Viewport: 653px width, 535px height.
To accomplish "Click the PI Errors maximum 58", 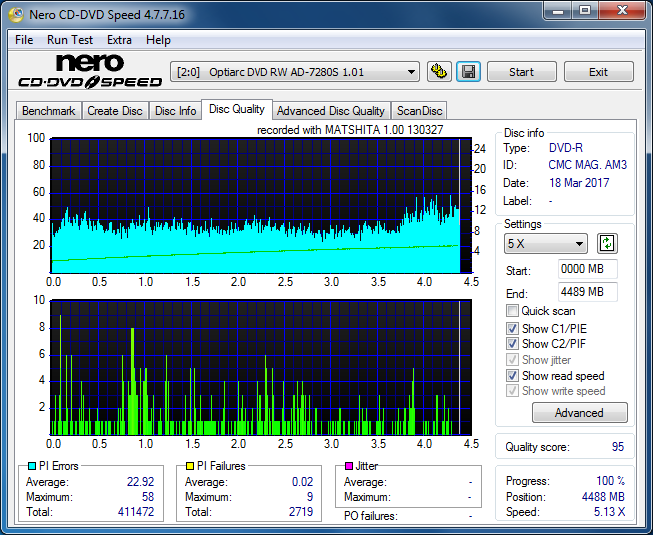I will click(148, 497).
